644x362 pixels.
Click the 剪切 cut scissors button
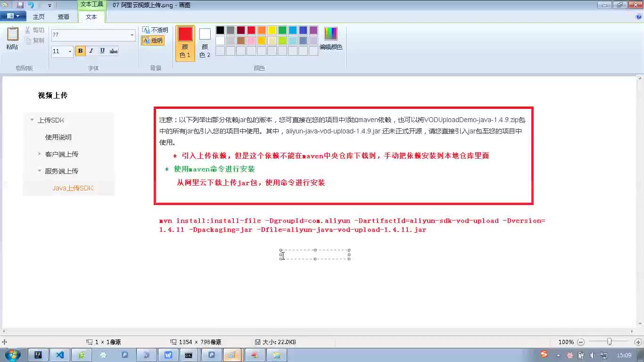point(34,30)
